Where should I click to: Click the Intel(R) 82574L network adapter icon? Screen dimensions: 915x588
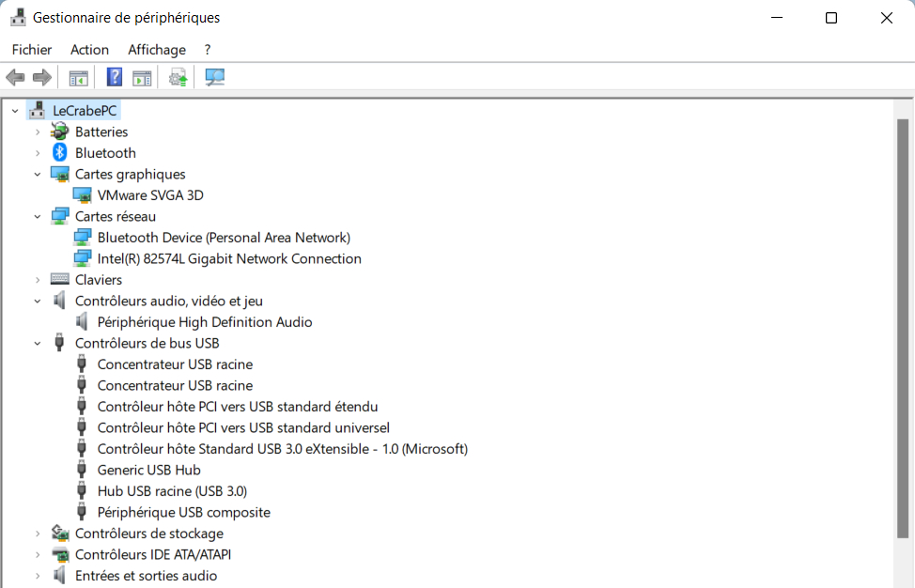coord(82,258)
